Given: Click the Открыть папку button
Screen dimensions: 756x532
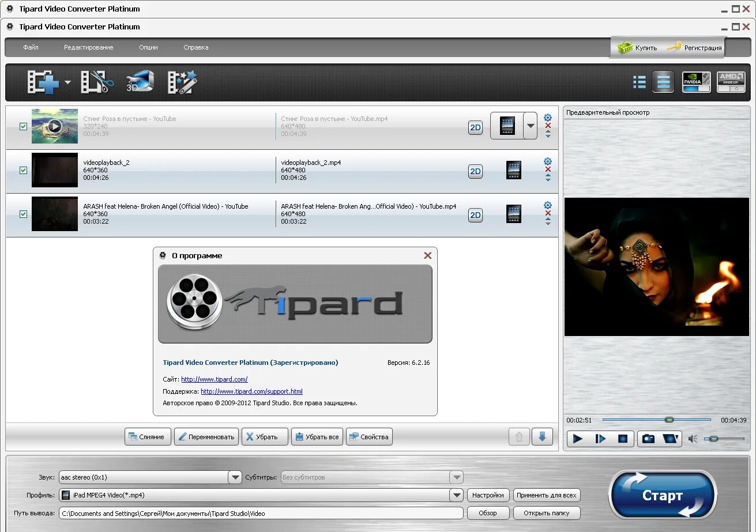Looking at the screenshot, I should pos(546,513).
